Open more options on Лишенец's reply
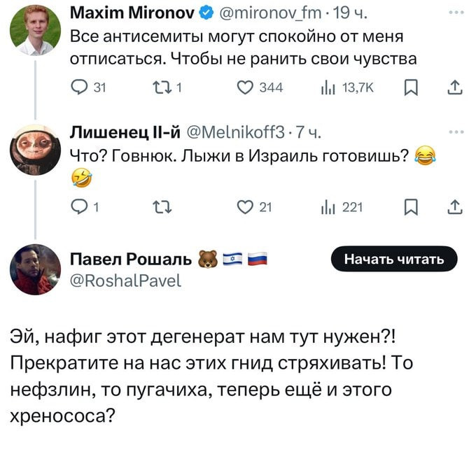This screenshot has height=452, width=476. [456, 130]
